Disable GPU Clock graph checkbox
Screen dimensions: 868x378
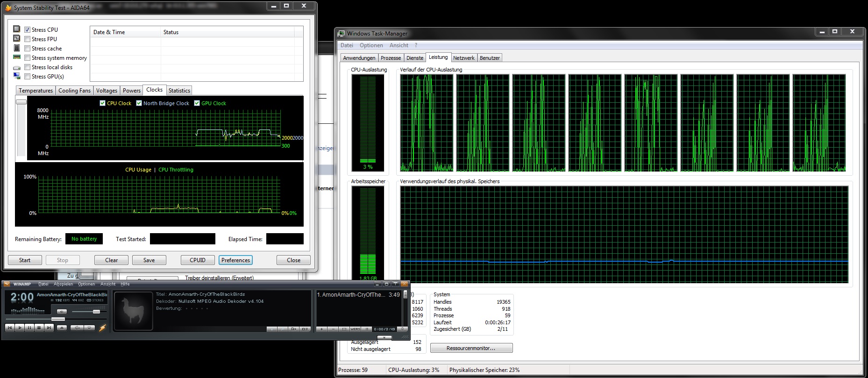[x=197, y=103]
